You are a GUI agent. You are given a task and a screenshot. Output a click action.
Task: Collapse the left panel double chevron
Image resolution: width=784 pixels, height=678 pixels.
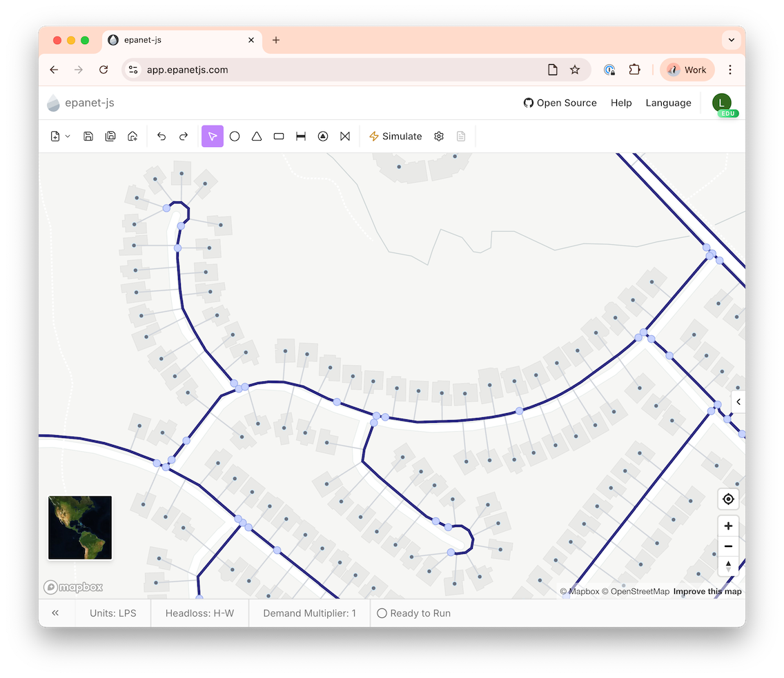pyautogui.click(x=55, y=613)
